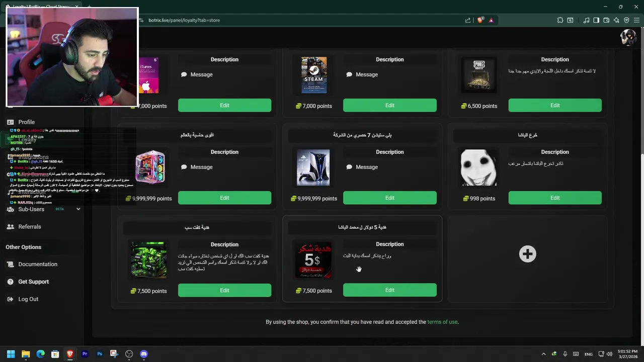Image resolution: width=644 pixels, height=362 pixels.
Task: Click the Documentation sidebar icon
Action: [10, 264]
